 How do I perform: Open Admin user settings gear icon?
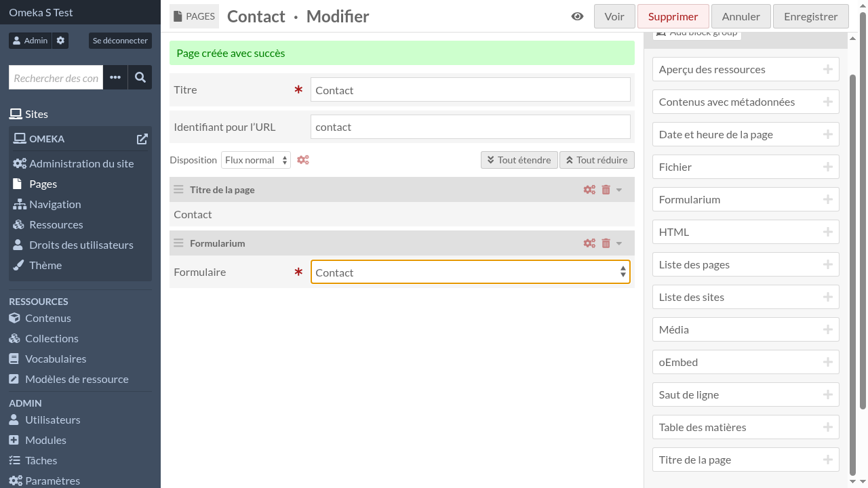click(61, 41)
